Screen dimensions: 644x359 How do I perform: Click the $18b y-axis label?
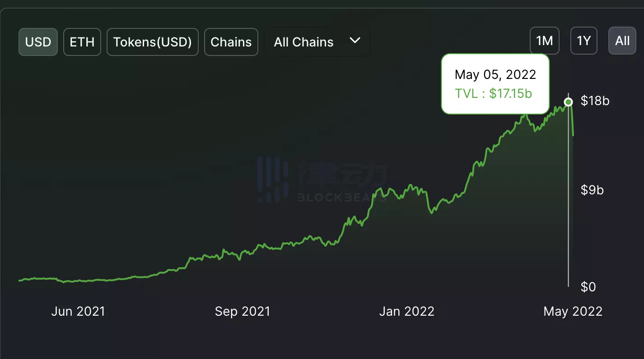(x=595, y=101)
